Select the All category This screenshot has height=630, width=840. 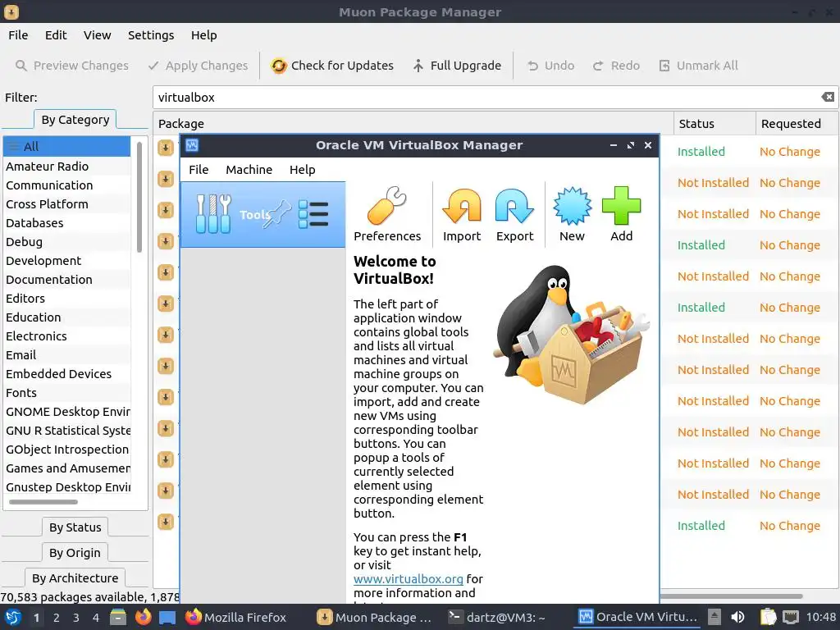pyautogui.click(x=67, y=146)
